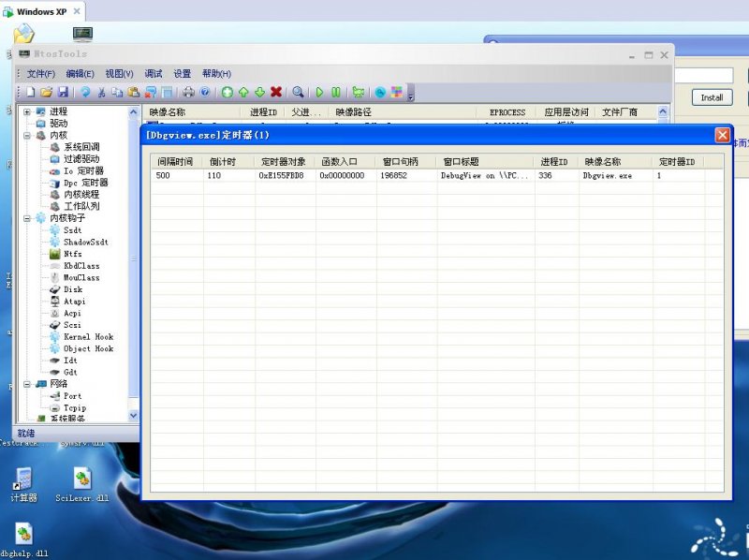
Task: Collapse the 内核钩子 tree node
Action: [x=27, y=218]
